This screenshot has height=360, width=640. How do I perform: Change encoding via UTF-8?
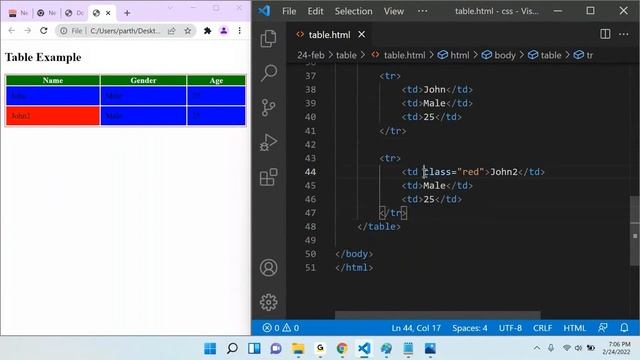510,328
